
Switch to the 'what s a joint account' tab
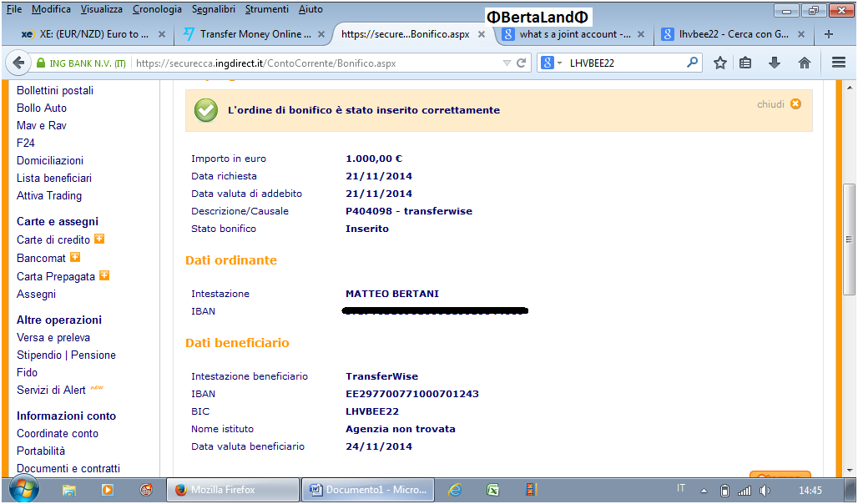pyautogui.click(x=574, y=34)
